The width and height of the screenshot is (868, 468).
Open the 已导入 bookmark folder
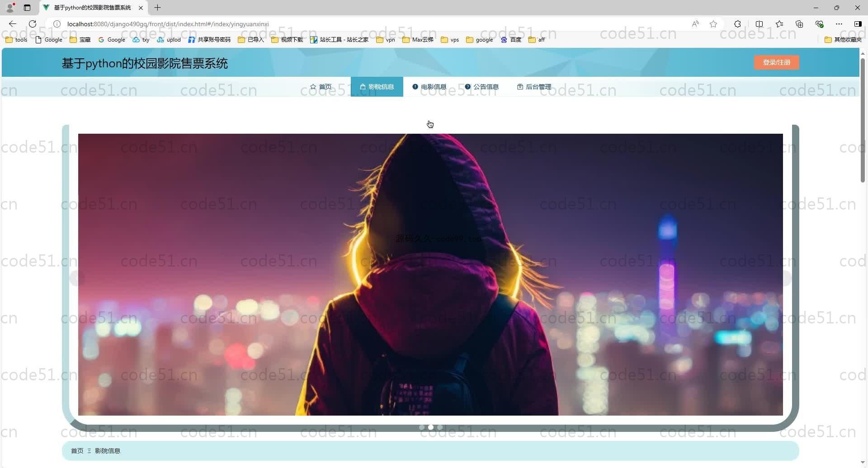250,40
